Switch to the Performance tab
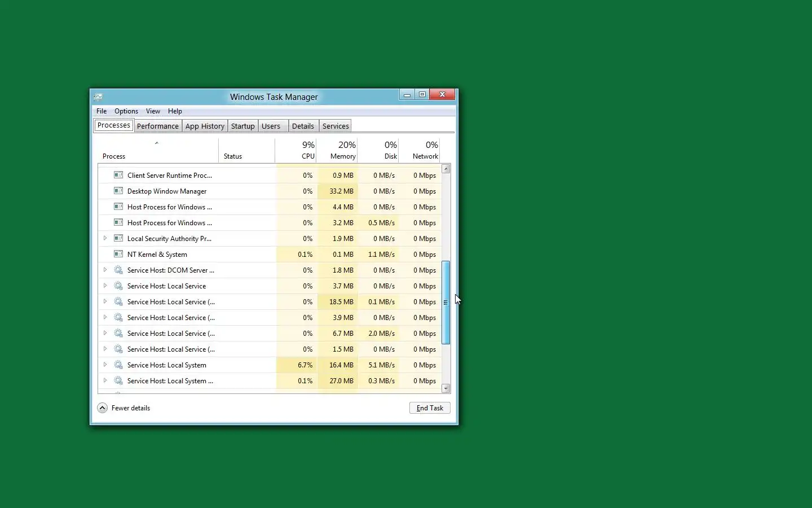This screenshot has width=812, height=508. 158,126
